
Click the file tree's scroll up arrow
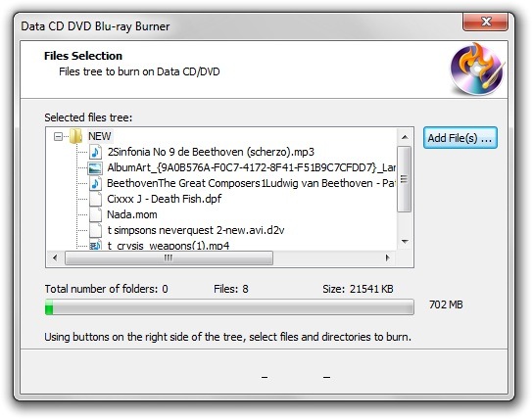coord(405,137)
